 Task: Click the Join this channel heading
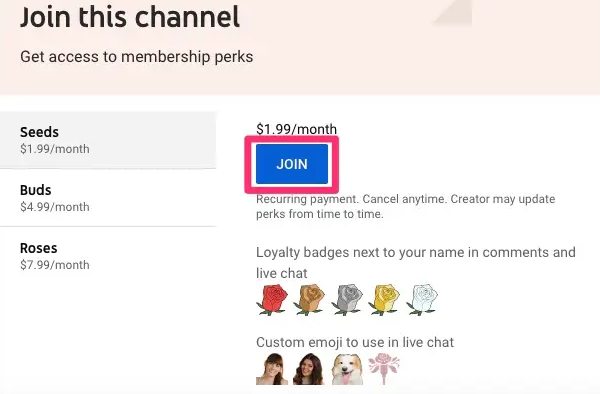130,17
